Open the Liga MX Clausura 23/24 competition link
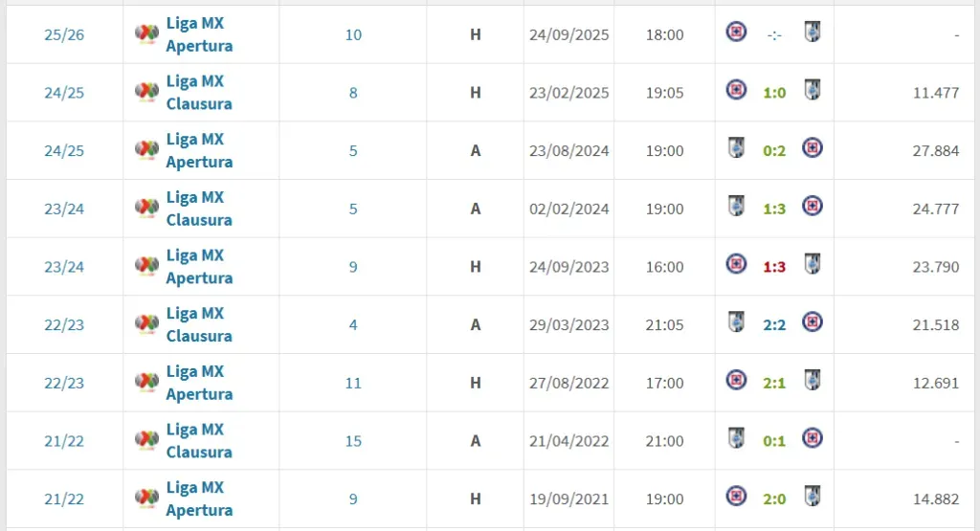The image size is (980, 531). (x=199, y=209)
